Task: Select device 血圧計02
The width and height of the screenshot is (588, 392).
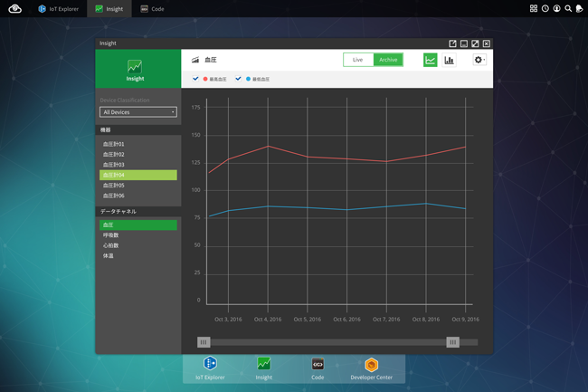Action: tap(138, 154)
